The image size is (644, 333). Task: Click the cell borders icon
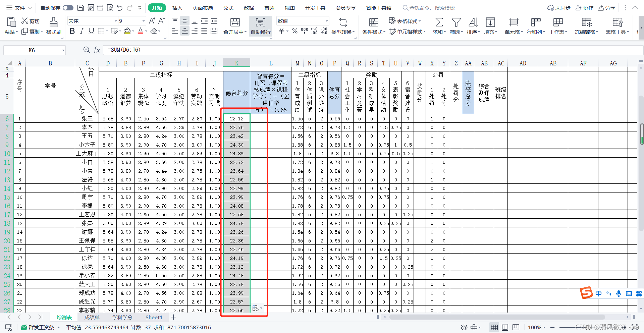(x=101, y=31)
